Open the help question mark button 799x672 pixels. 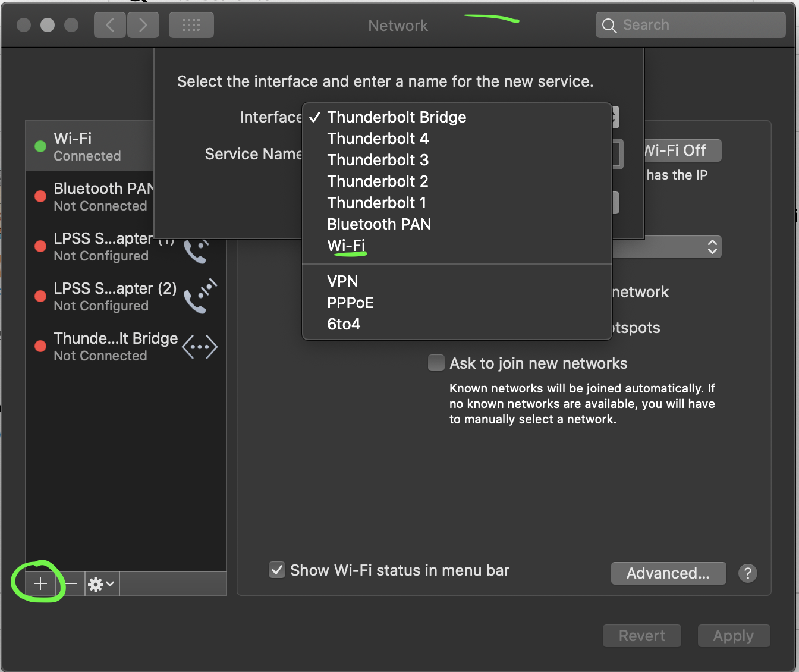(747, 573)
